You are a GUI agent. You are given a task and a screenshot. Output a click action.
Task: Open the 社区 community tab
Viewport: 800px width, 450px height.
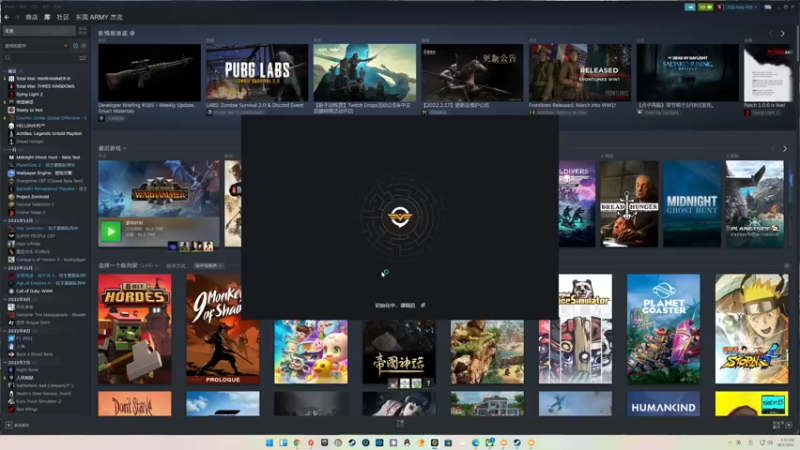pos(63,17)
